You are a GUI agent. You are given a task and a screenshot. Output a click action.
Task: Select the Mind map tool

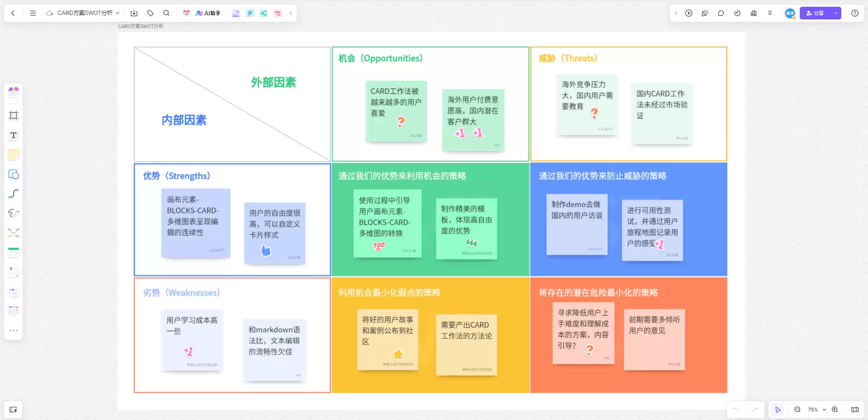14,233
